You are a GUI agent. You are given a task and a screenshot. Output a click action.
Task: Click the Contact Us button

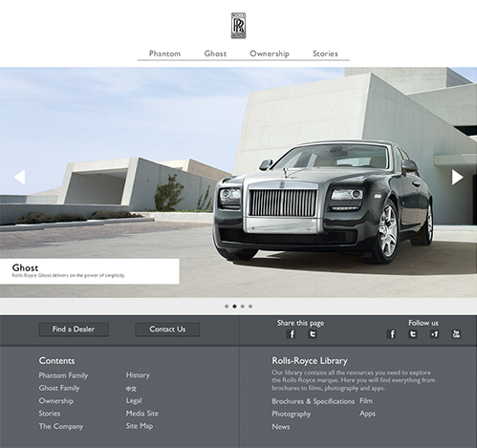167,330
